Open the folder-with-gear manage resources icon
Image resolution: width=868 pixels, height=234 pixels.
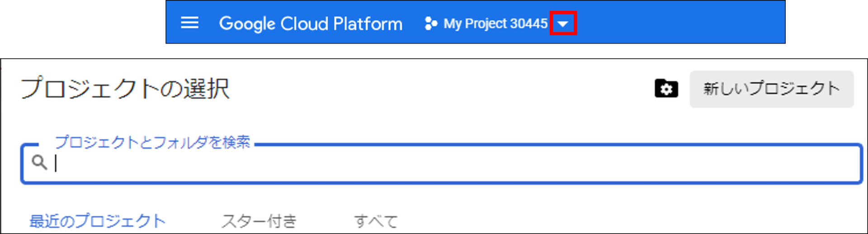coord(666,88)
